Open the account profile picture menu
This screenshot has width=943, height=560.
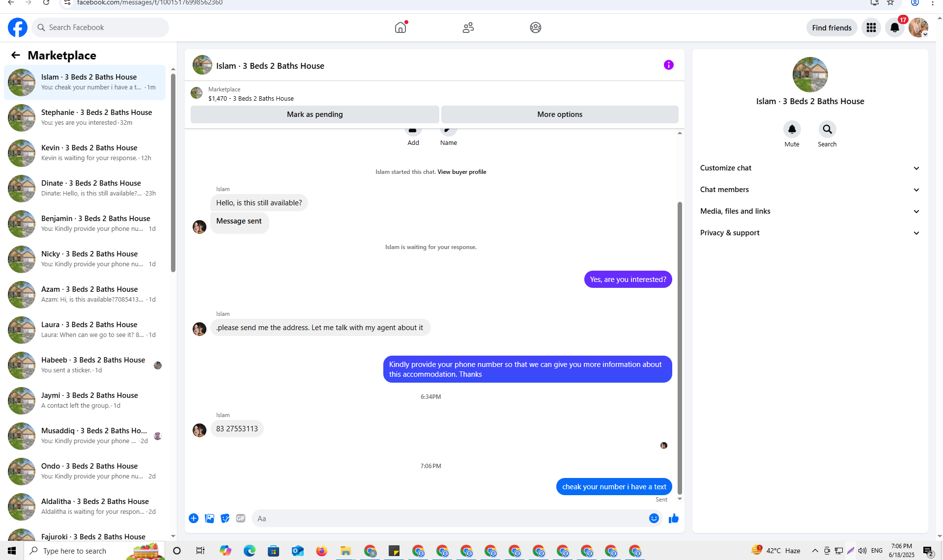coord(918,28)
